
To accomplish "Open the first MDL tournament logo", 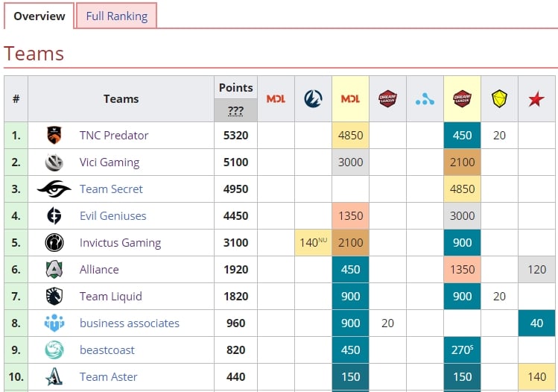I will pos(276,98).
